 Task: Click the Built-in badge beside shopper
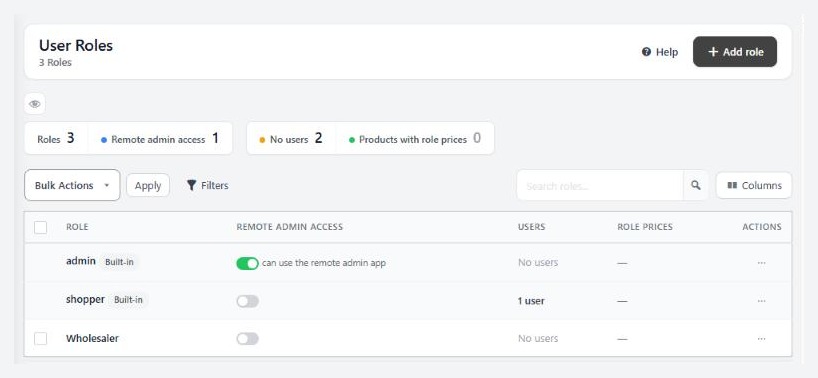click(128, 300)
